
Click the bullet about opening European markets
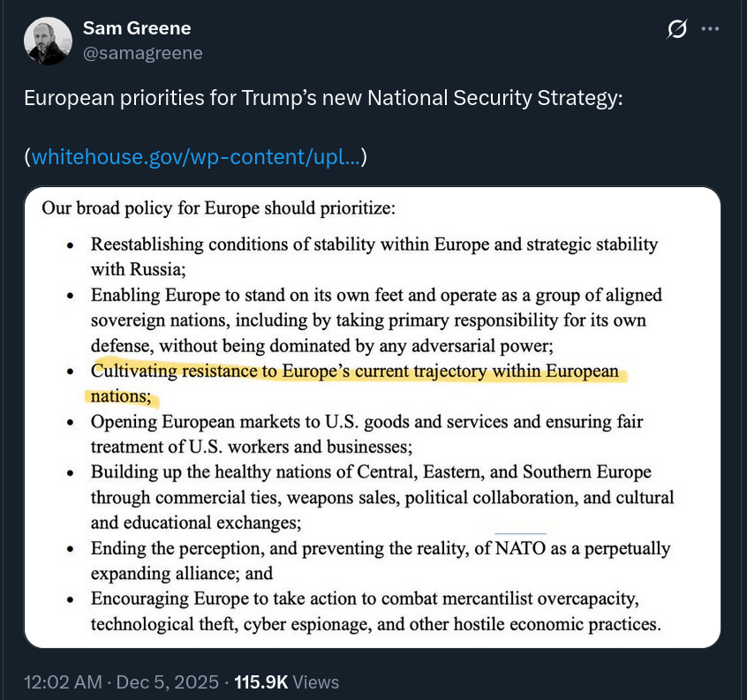(361, 434)
